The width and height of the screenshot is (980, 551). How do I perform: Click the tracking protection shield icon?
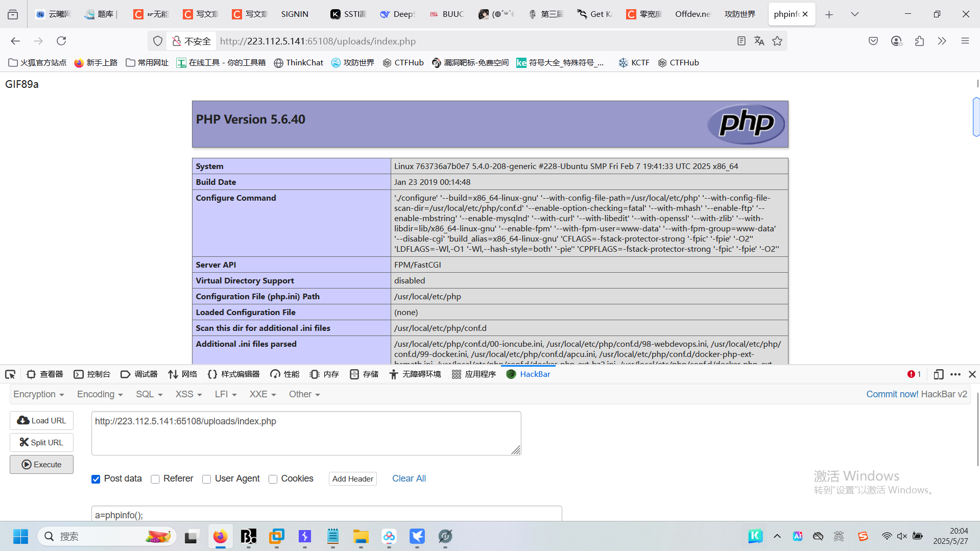tap(158, 41)
